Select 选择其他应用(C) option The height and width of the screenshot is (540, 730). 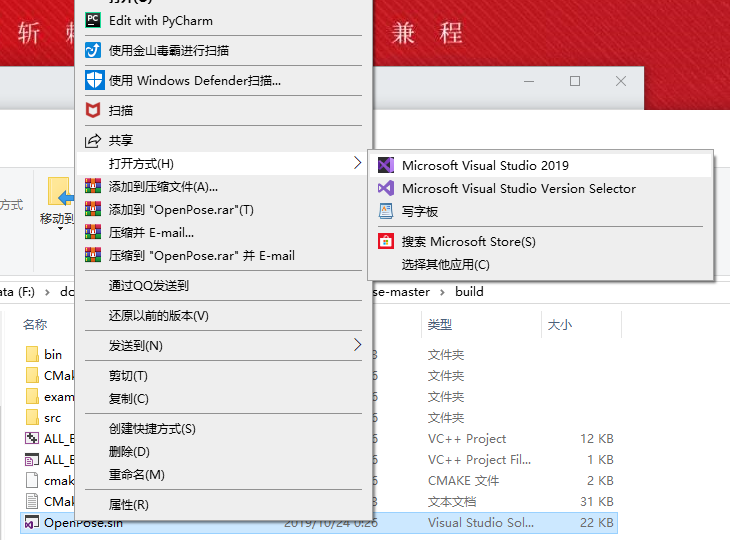(x=446, y=264)
